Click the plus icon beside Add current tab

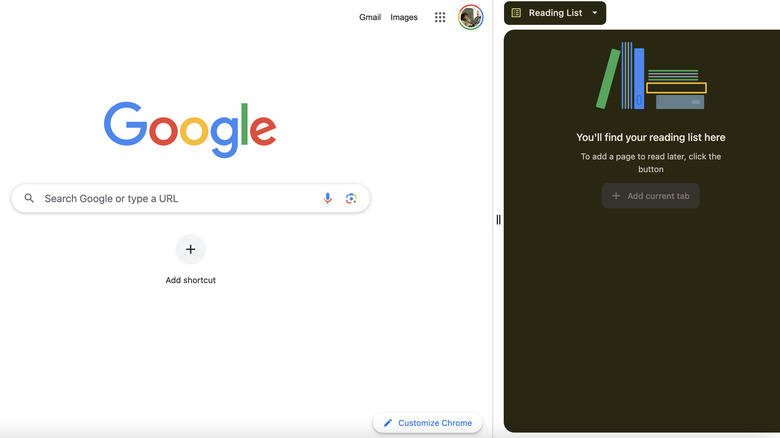(616, 196)
